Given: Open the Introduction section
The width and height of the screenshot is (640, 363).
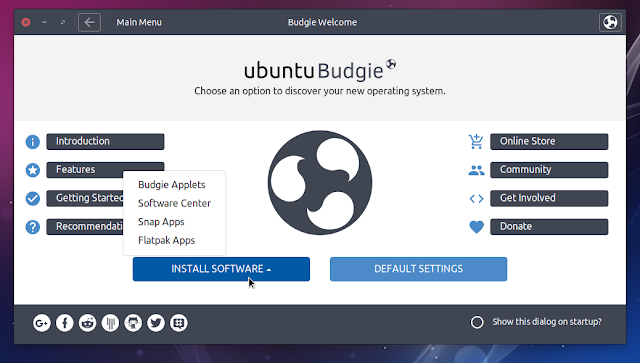Looking at the screenshot, I should (x=105, y=142).
